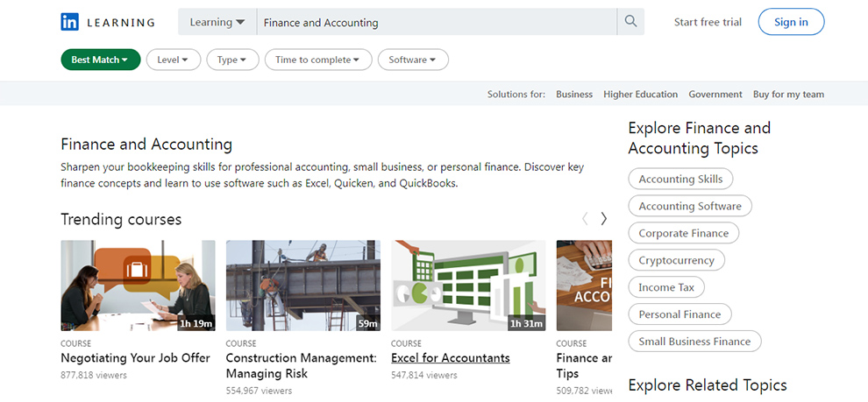Open the Business solutions link
868x402 pixels.
[574, 95]
